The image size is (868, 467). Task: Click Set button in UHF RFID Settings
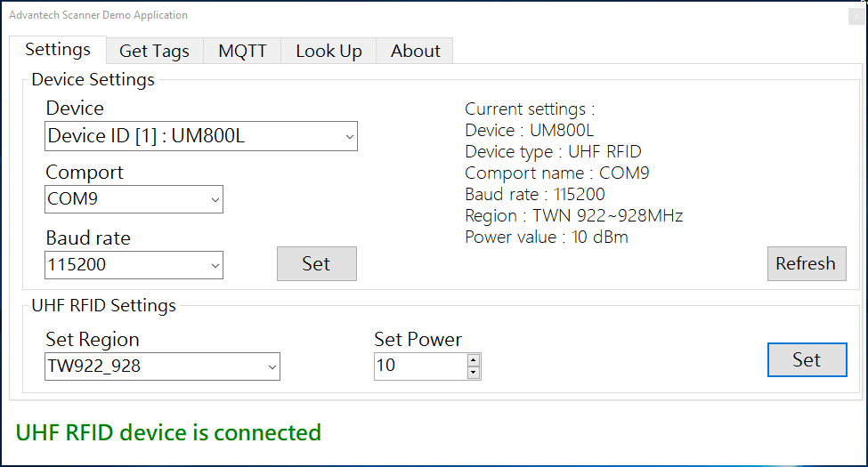pyautogui.click(x=806, y=360)
